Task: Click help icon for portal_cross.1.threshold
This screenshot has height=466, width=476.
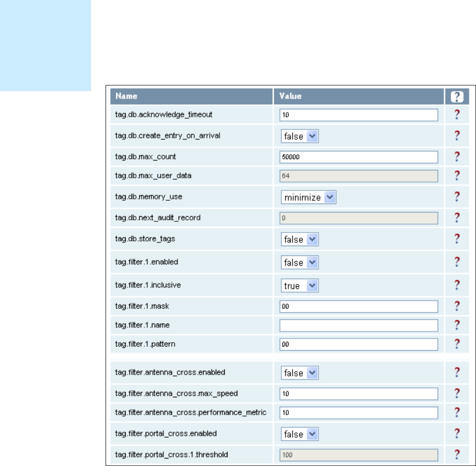Action: click(x=457, y=455)
